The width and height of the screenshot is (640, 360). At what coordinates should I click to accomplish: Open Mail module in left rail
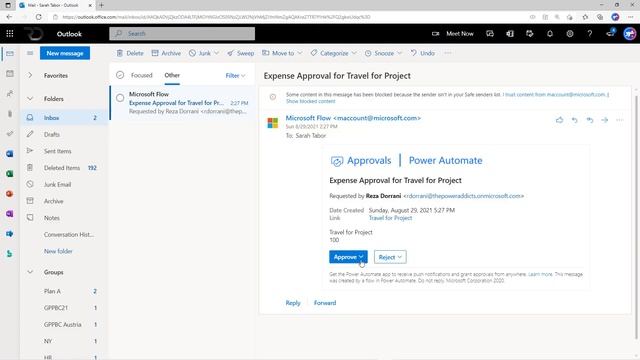pyautogui.click(x=10, y=53)
